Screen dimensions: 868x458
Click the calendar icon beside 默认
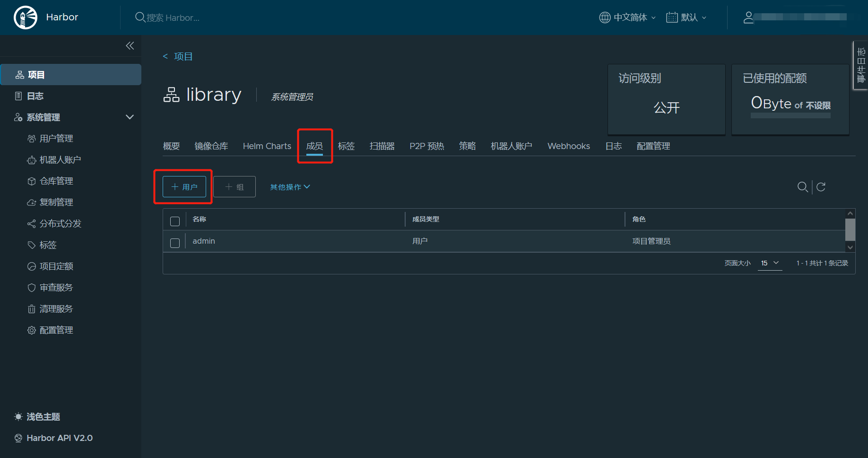coord(672,18)
